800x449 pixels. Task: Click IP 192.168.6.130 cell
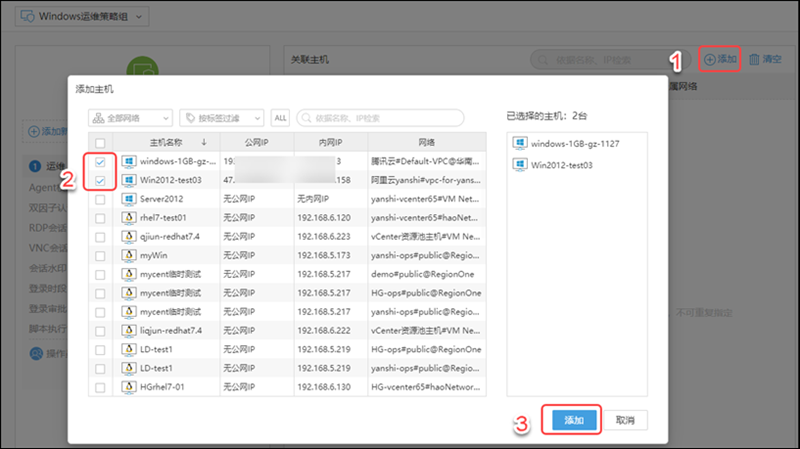tap(324, 387)
